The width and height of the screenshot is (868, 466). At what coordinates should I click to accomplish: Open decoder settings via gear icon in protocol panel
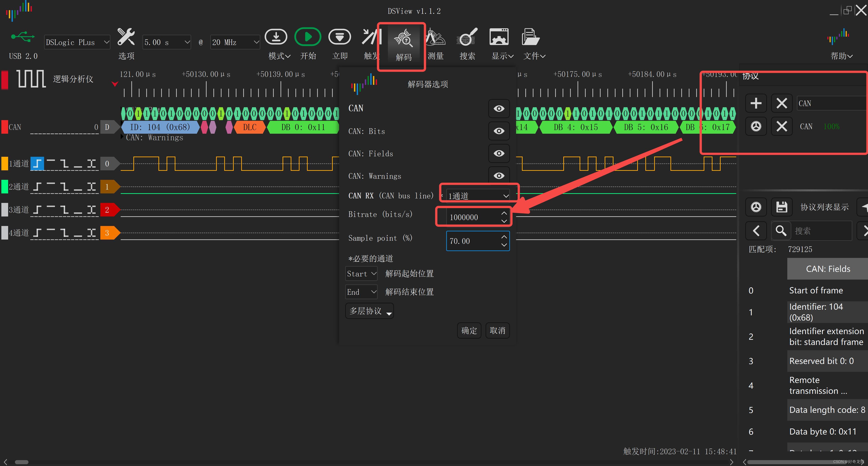[756, 126]
